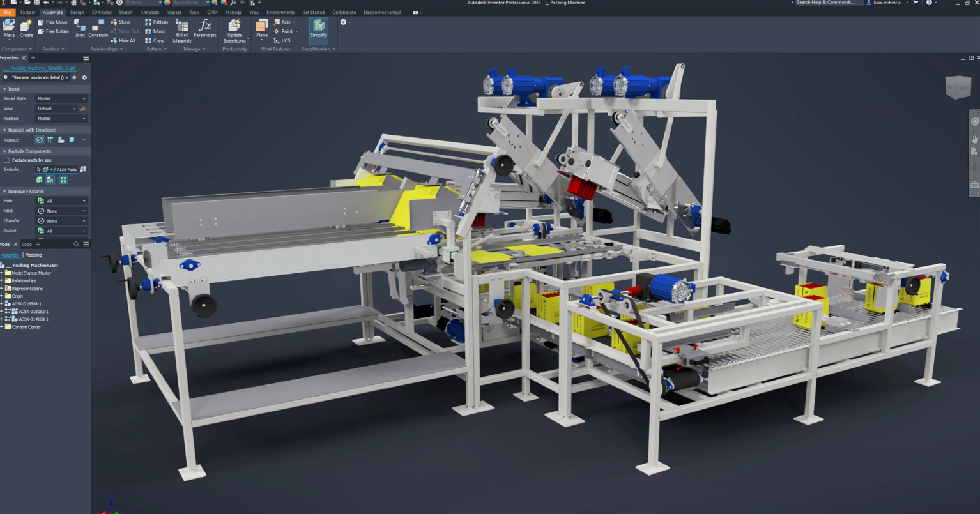Image resolution: width=980 pixels, height=514 pixels.
Task: Toggle the view link icon next to Default
Action: [x=83, y=109]
